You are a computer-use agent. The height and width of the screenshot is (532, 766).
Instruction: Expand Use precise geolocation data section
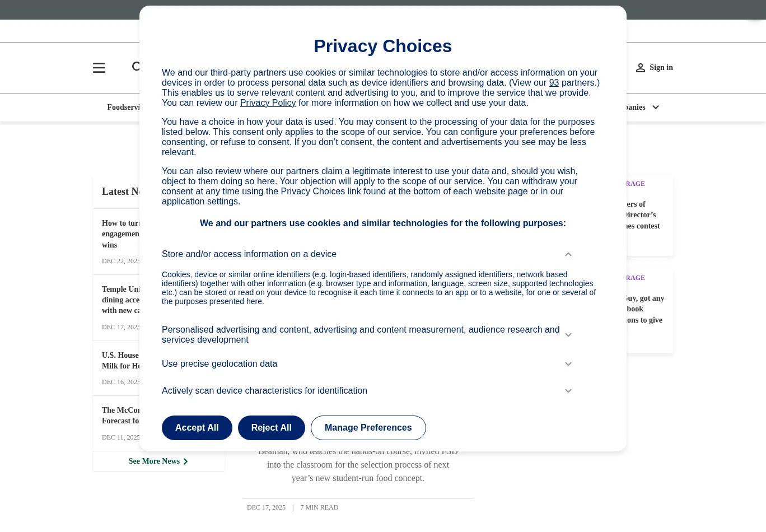click(x=568, y=364)
